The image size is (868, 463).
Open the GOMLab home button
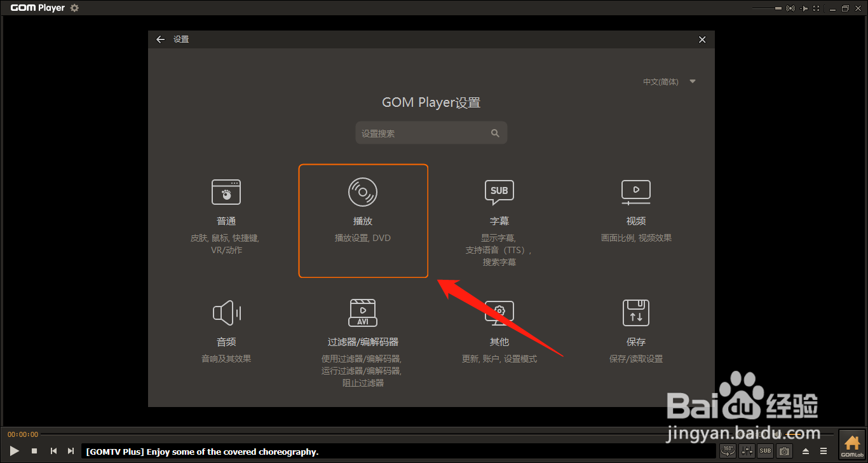851,446
